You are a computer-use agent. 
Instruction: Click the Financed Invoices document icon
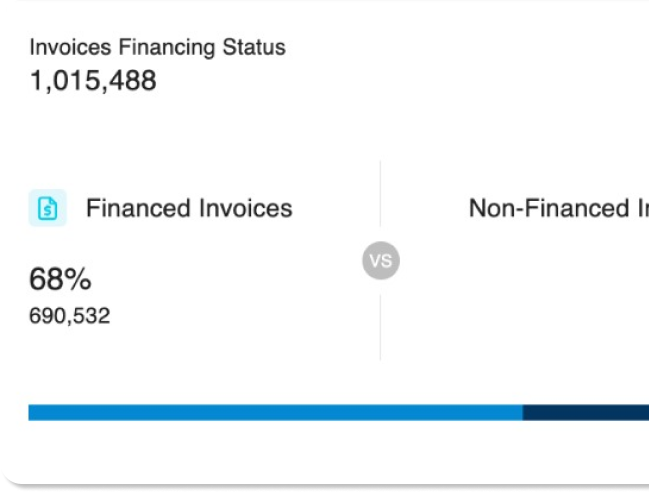[x=48, y=208]
